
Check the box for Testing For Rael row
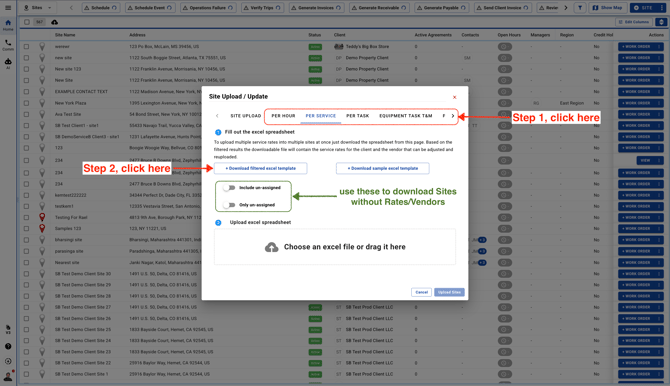click(x=26, y=217)
